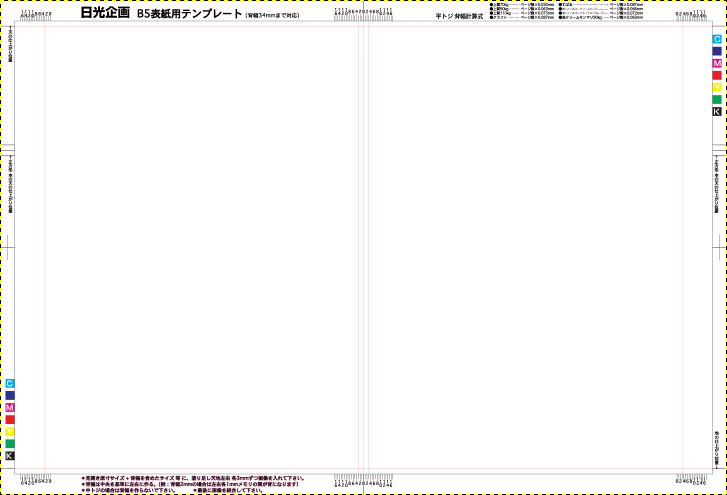727x495 pixels.
Task: Click the 背幅34mmまで対応 note in parentheses
Action: 273,15
